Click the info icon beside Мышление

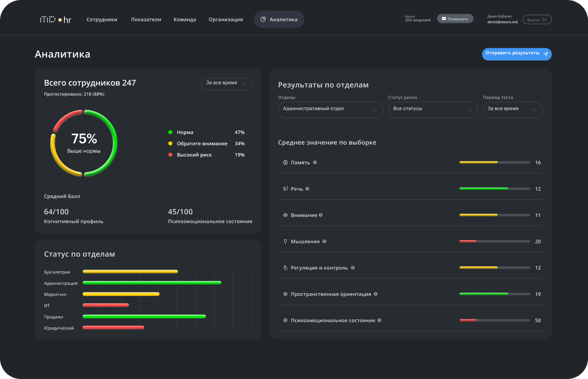pos(324,241)
